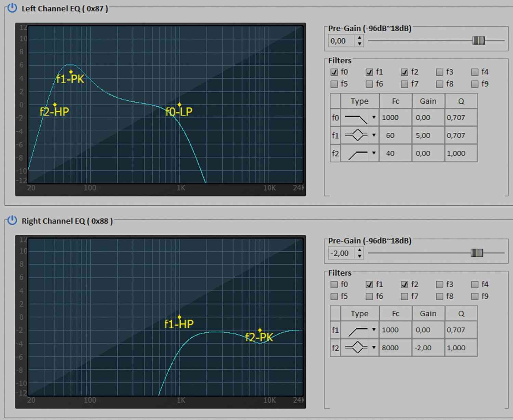This screenshot has height=420, width=513.
Task: Enable f6 filter in Right Channel
Action: coord(369,296)
